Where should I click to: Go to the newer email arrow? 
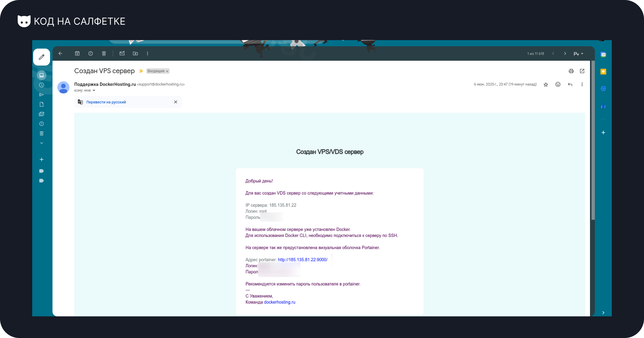553,54
